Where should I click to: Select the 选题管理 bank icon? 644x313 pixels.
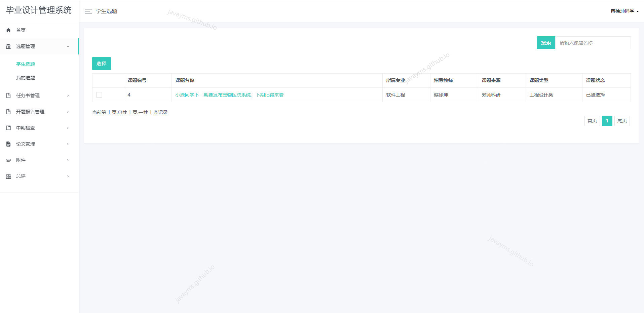pyautogui.click(x=8, y=46)
